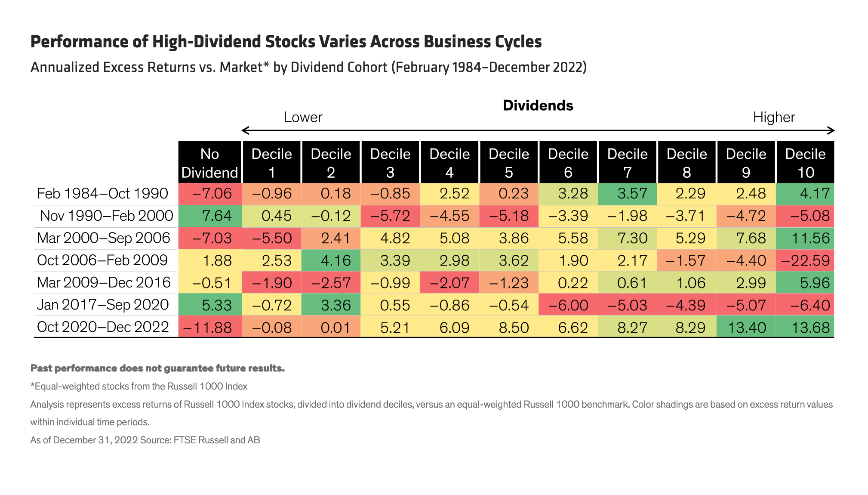Click the Decile 1 column header
The width and height of the screenshot is (868, 495).
pos(271,163)
